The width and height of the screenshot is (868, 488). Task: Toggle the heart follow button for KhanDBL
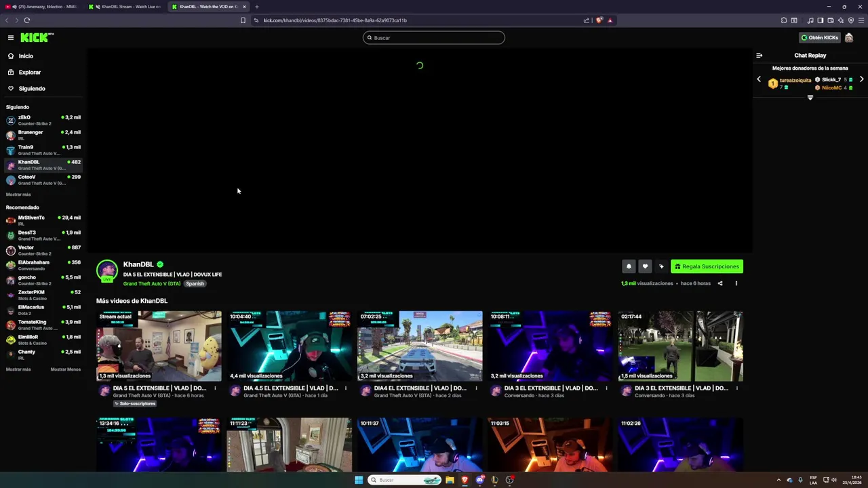(x=645, y=266)
